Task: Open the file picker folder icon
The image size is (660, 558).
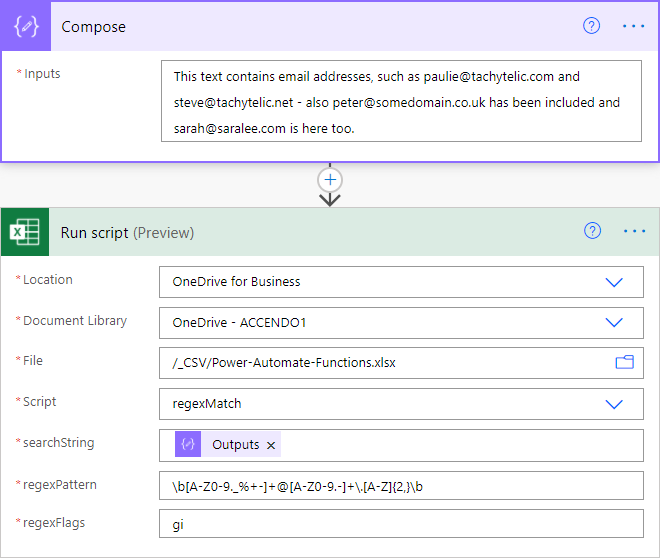Action: point(624,362)
